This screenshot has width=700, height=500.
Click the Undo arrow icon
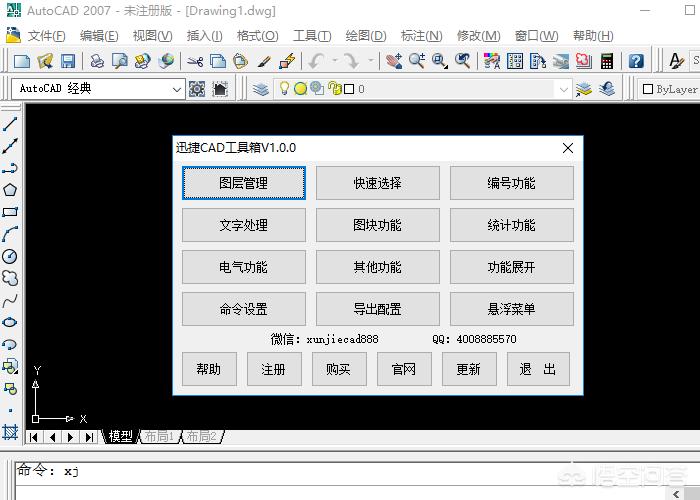click(316, 61)
